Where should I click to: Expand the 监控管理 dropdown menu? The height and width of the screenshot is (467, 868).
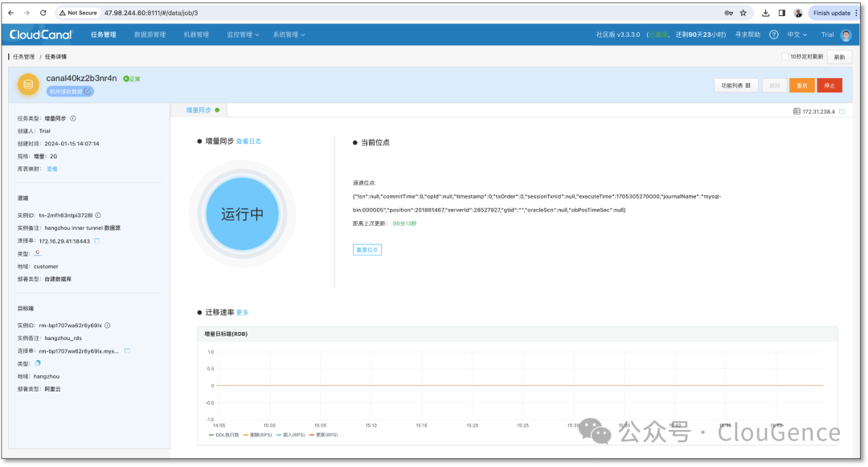point(243,35)
